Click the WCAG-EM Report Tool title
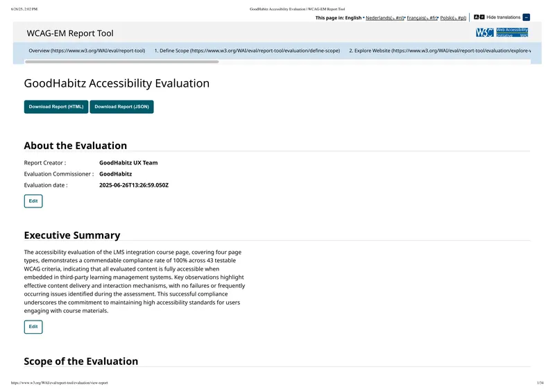555x392 pixels. (70, 33)
